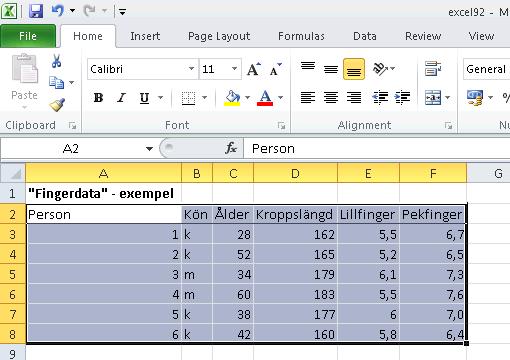The height and width of the screenshot is (360, 510).
Task: Click the Save icon in quick access toolbar
Action: (36, 11)
